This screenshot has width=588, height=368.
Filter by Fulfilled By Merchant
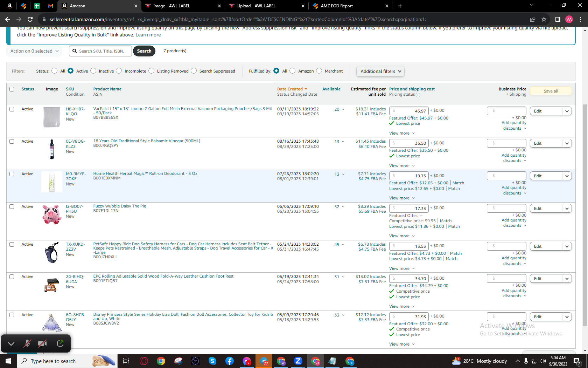(x=319, y=71)
